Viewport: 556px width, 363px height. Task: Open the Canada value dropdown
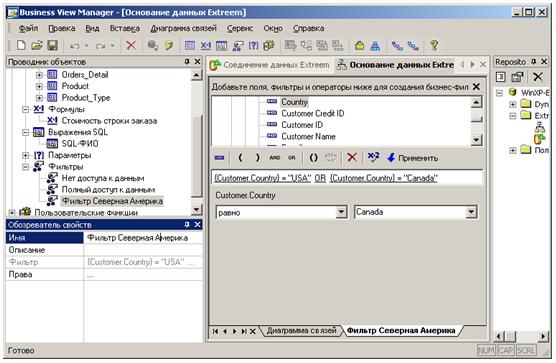pyautogui.click(x=471, y=212)
